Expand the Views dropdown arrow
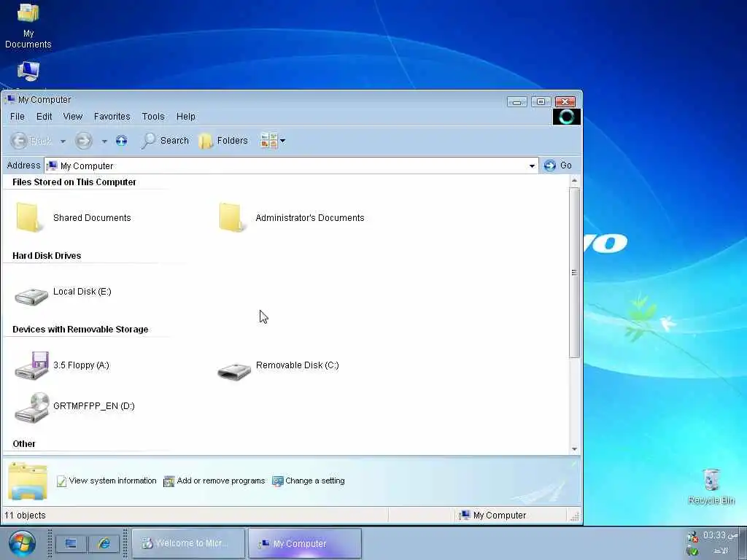The height and width of the screenshot is (560, 747). click(x=282, y=141)
